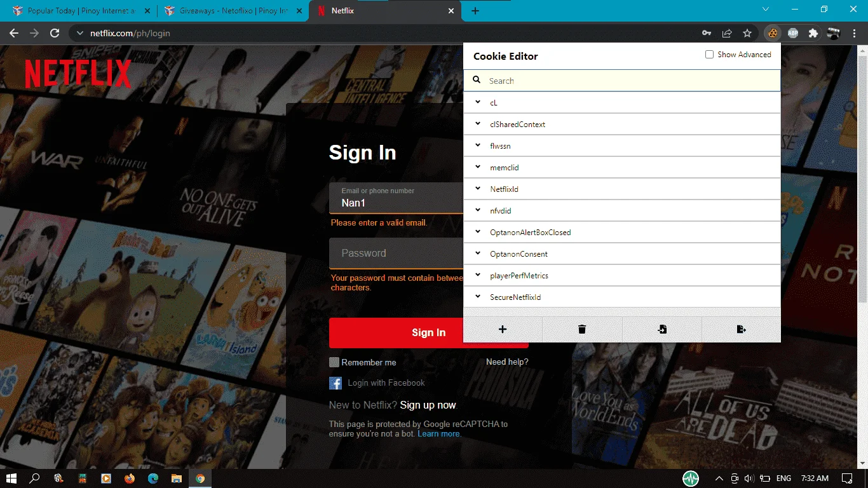This screenshot has height=488, width=868.
Task: Expand the SecureNetflixId cookie
Action: pos(622,297)
